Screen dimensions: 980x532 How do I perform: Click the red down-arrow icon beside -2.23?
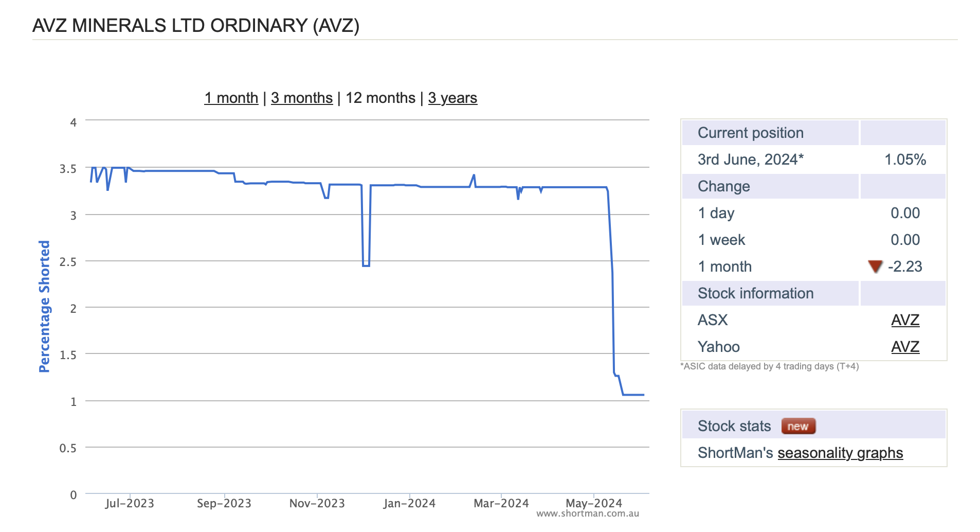click(875, 267)
